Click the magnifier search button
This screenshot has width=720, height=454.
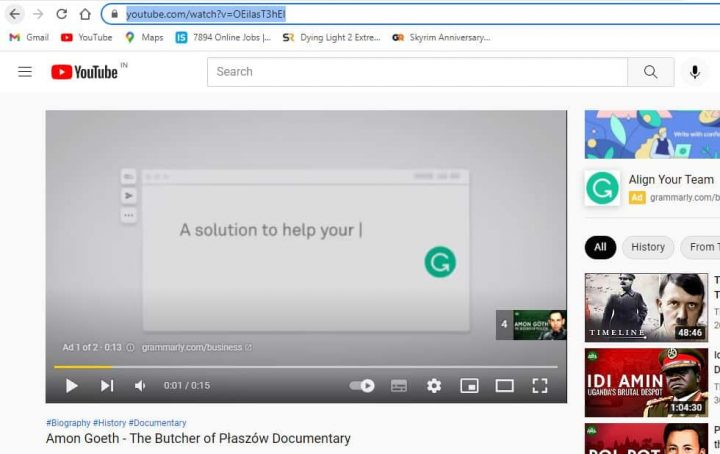(651, 72)
